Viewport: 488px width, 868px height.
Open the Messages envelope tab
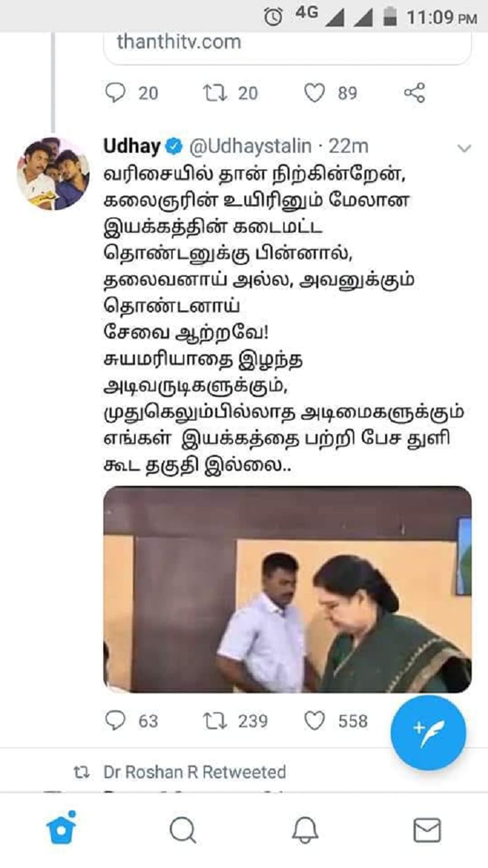(x=427, y=830)
